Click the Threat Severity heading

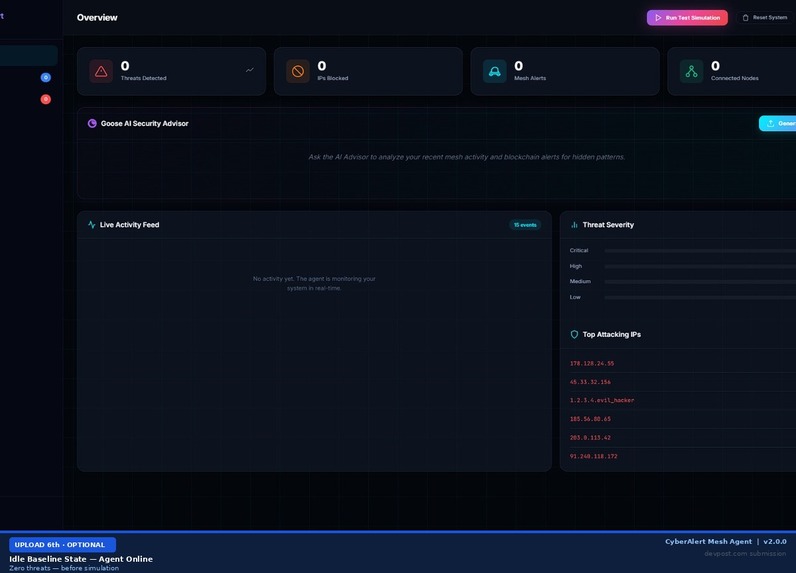click(608, 225)
